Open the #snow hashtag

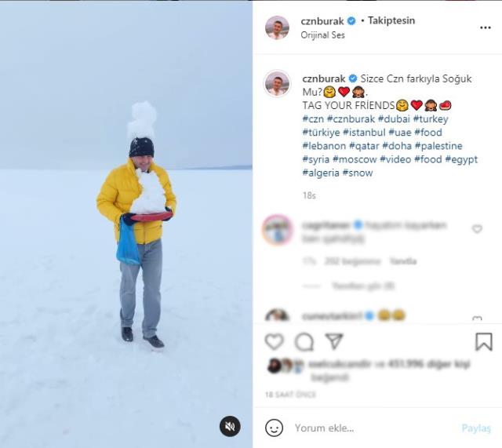[358, 173]
